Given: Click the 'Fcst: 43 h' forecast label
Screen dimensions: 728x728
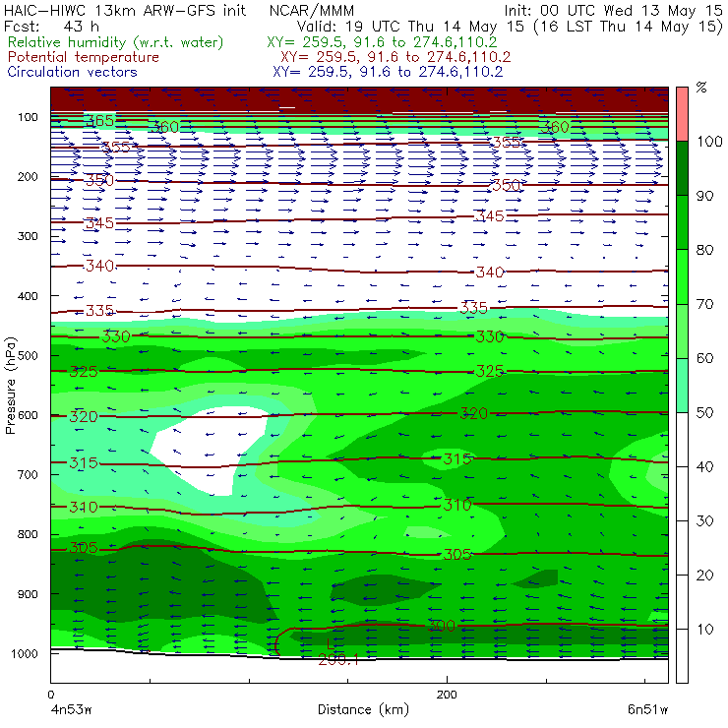Looking at the screenshot, I should [51, 26].
